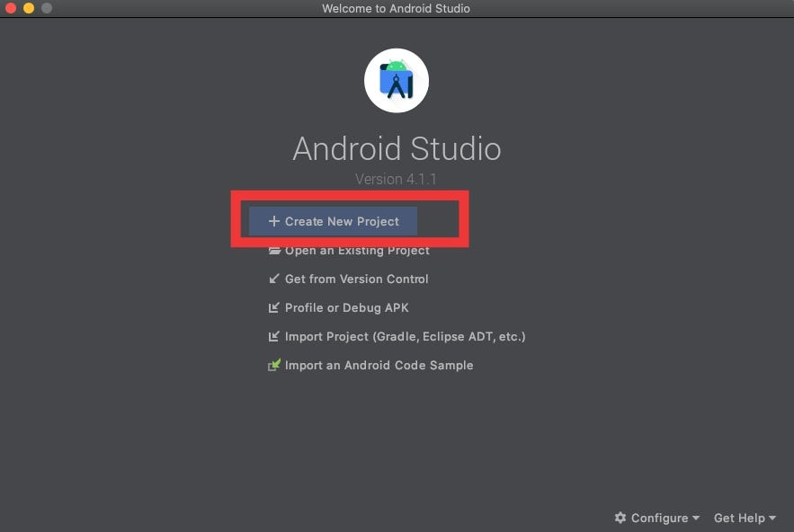Select Get from Version Control

(356, 279)
